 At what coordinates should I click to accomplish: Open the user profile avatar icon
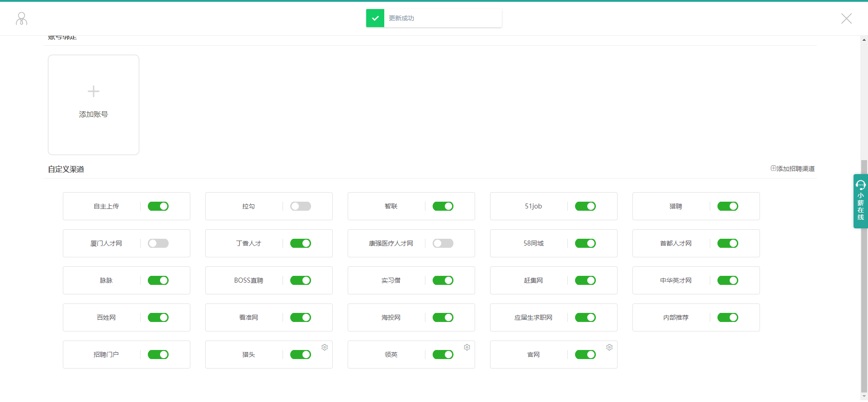21,19
